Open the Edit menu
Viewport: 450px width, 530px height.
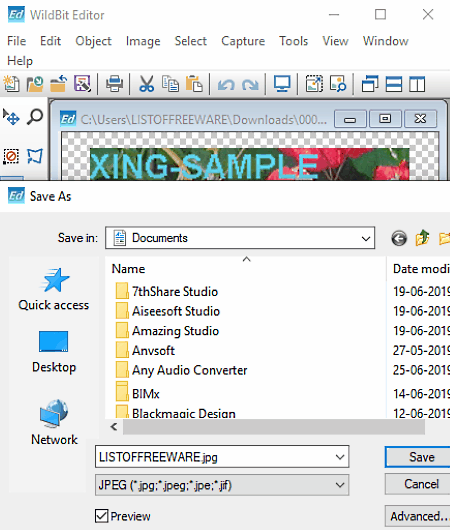pyautogui.click(x=50, y=41)
